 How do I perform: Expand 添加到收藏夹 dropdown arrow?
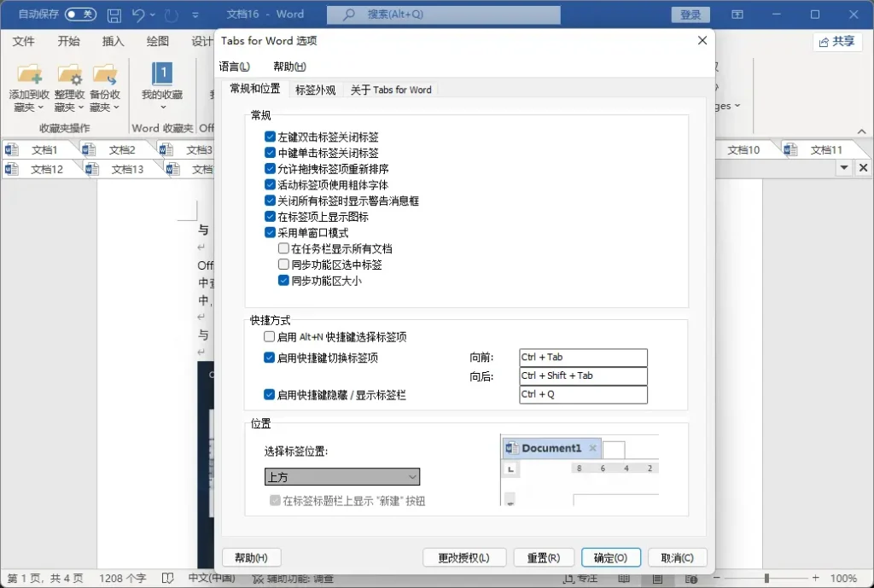(x=40, y=107)
